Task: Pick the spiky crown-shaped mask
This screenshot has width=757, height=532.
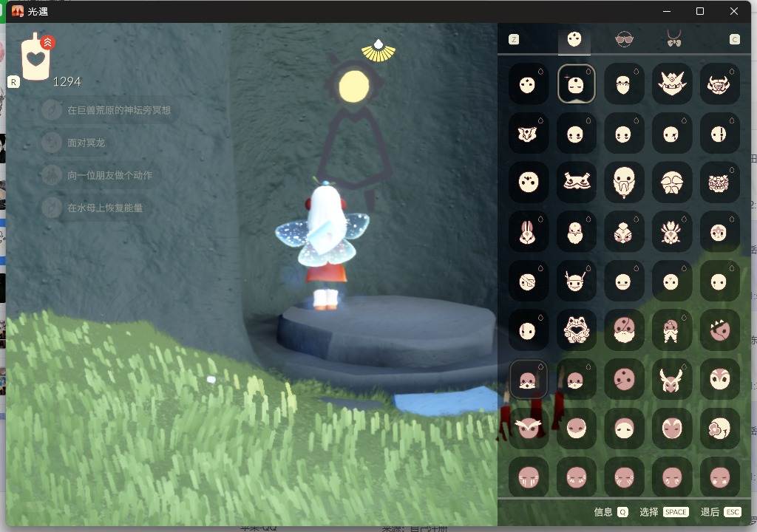Action: coord(671,84)
